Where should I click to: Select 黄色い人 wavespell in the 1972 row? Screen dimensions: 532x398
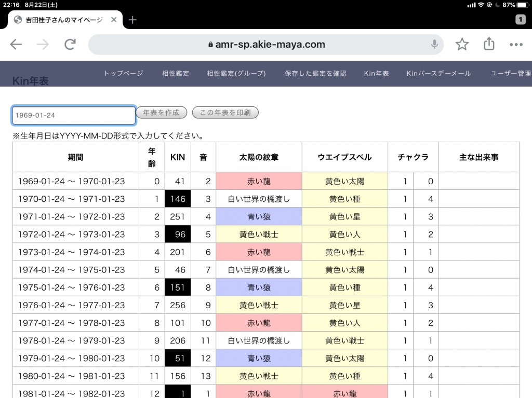click(x=345, y=234)
